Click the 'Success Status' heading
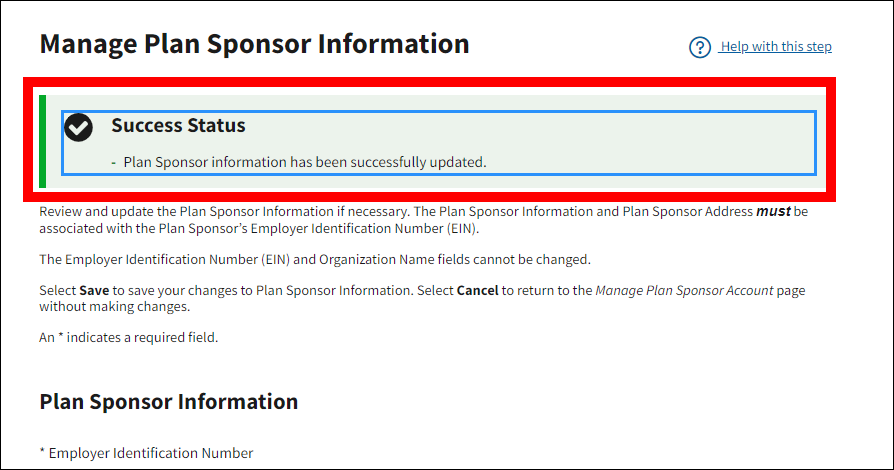Screen dimensions: 894x470 pos(178,126)
